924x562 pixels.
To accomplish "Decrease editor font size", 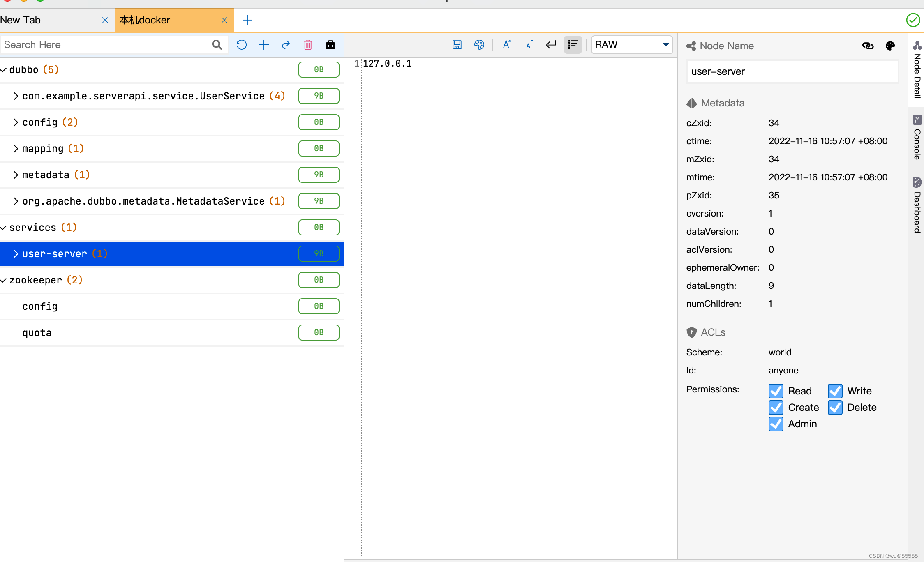I will (529, 45).
